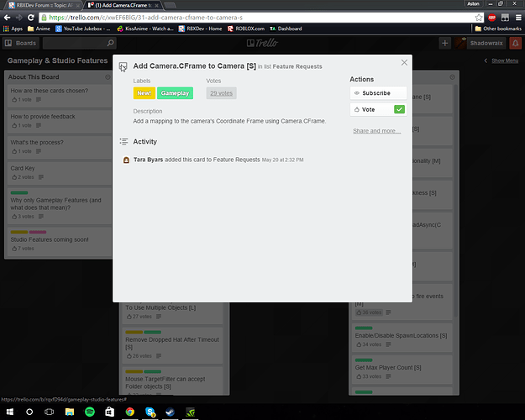The height and width of the screenshot is (420, 525).
Task: Open the Windows Start menu
Action: click(10, 412)
